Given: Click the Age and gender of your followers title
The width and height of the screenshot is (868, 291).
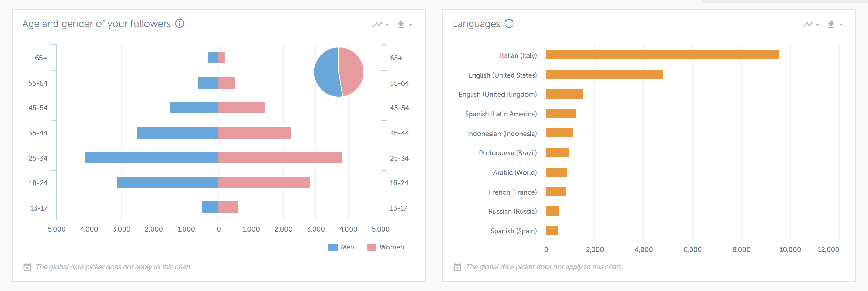Looking at the screenshot, I should (x=96, y=23).
